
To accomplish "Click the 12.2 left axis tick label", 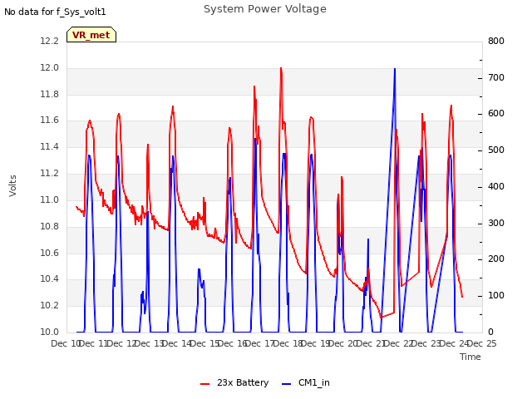I will coord(50,41).
